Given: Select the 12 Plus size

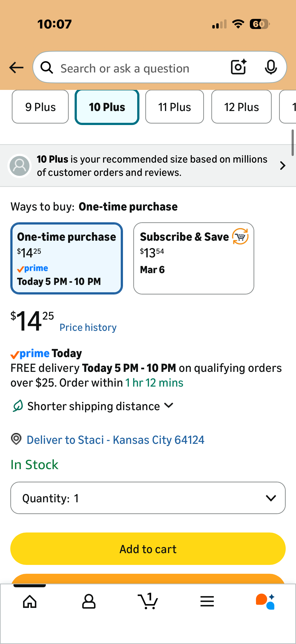Looking at the screenshot, I should tap(241, 107).
